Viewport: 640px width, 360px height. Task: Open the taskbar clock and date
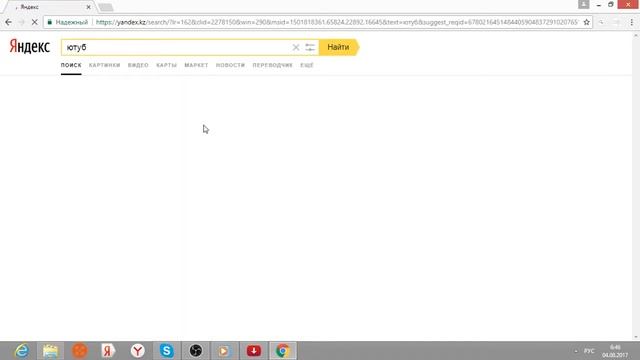[x=615, y=351]
